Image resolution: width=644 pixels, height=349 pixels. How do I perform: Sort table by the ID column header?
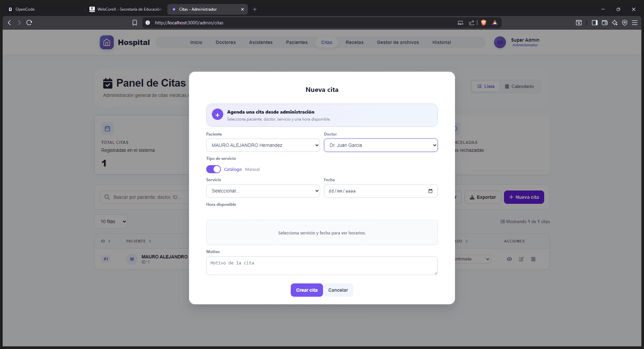106,241
